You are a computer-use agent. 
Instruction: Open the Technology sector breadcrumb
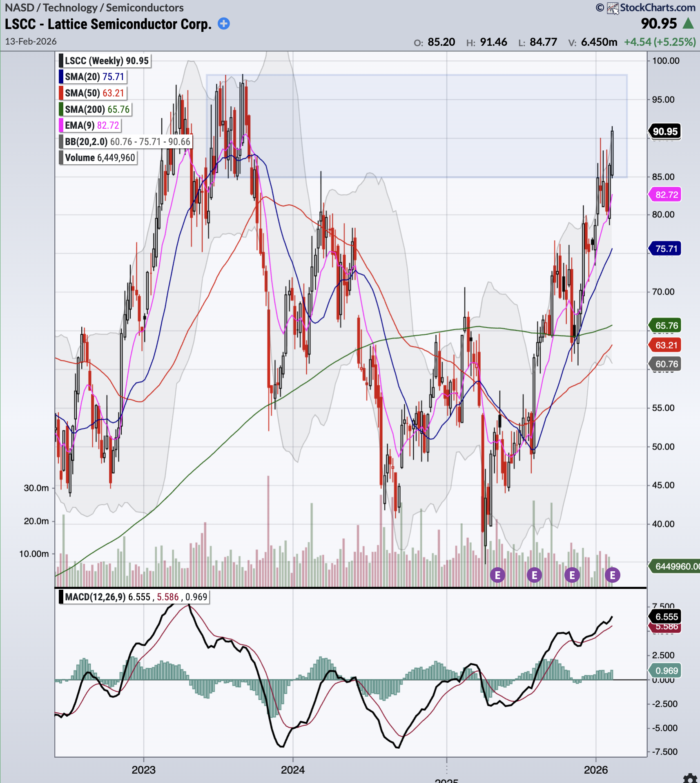(x=70, y=8)
